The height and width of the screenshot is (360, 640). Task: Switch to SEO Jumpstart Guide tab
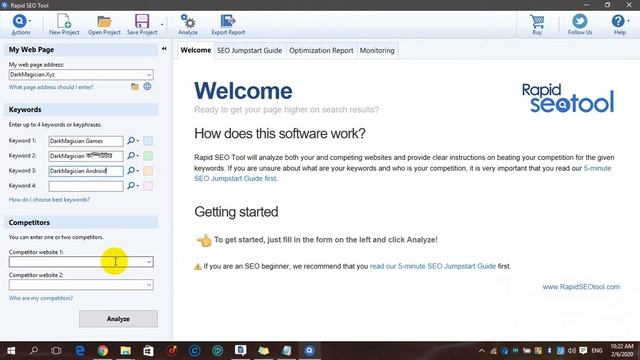[249, 51]
